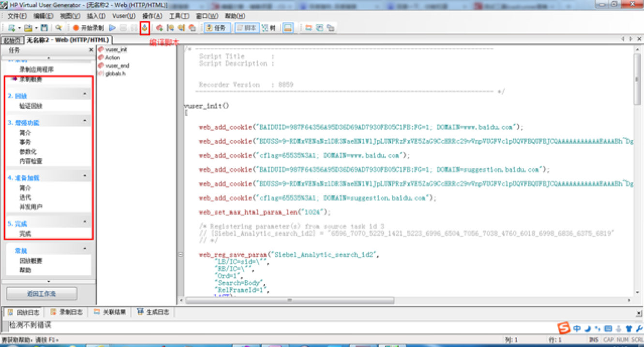Switch to 树 tree view
Image resolution: width=644 pixels, height=347 pixels.
click(269, 28)
